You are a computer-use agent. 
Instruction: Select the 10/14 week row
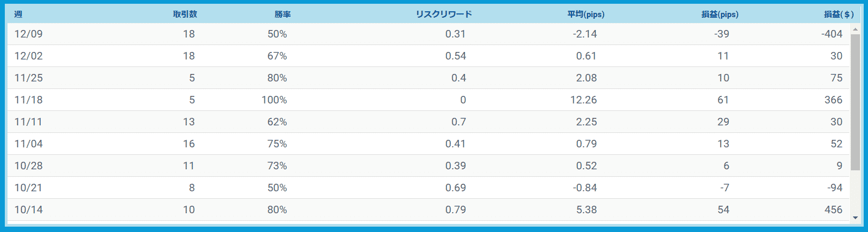pyautogui.click(x=428, y=209)
